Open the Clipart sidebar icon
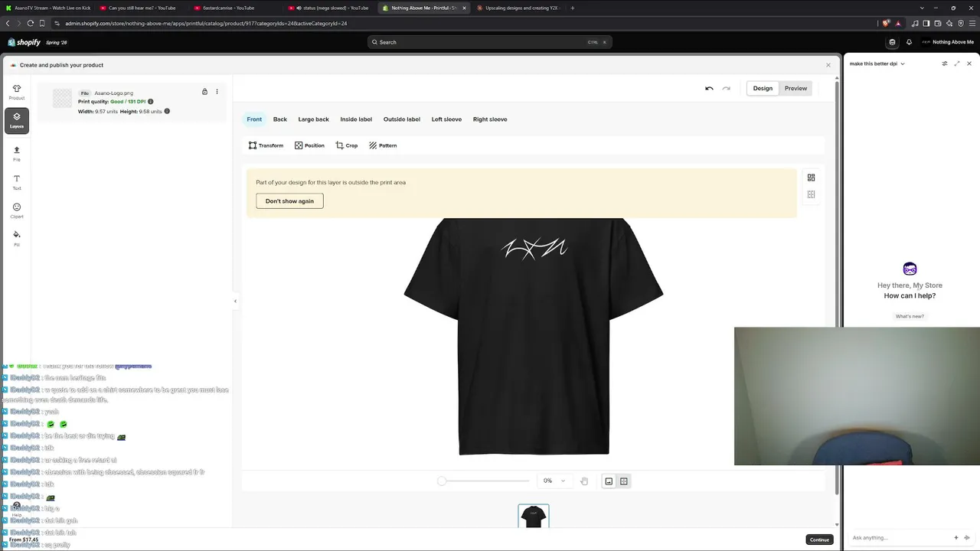This screenshot has width=980, height=551. (17, 210)
